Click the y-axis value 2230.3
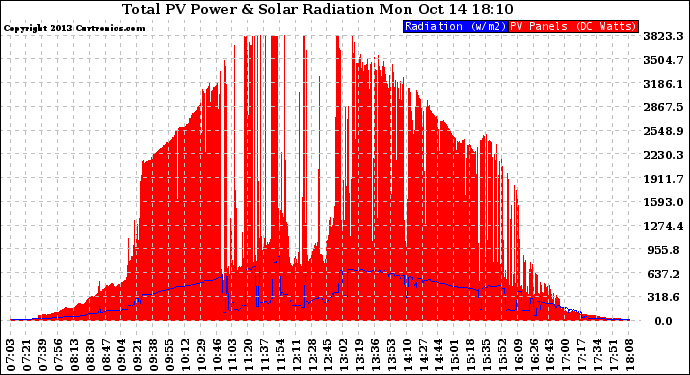 click(663, 155)
